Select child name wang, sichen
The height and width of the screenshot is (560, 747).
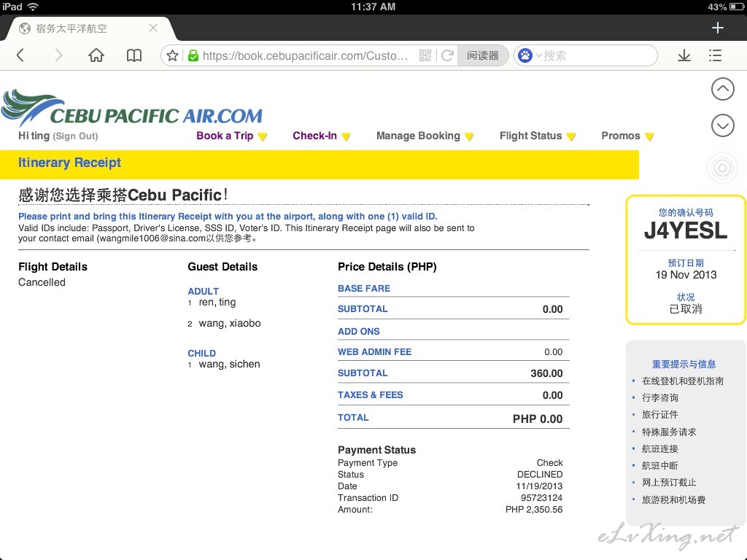[x=229, y=365]
